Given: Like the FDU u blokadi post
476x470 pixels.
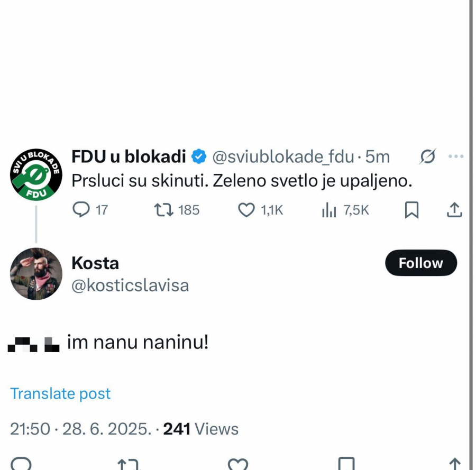Looking at the screenshot, I should [246, 210].
